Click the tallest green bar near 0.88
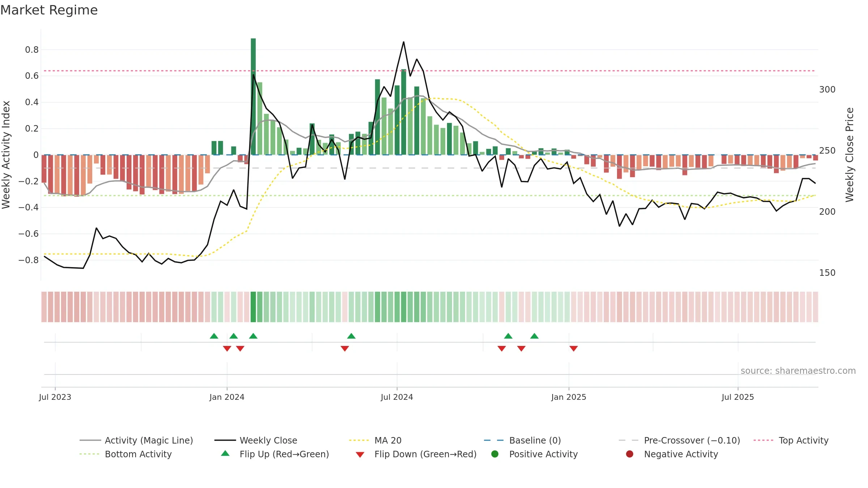 point(253,96)
